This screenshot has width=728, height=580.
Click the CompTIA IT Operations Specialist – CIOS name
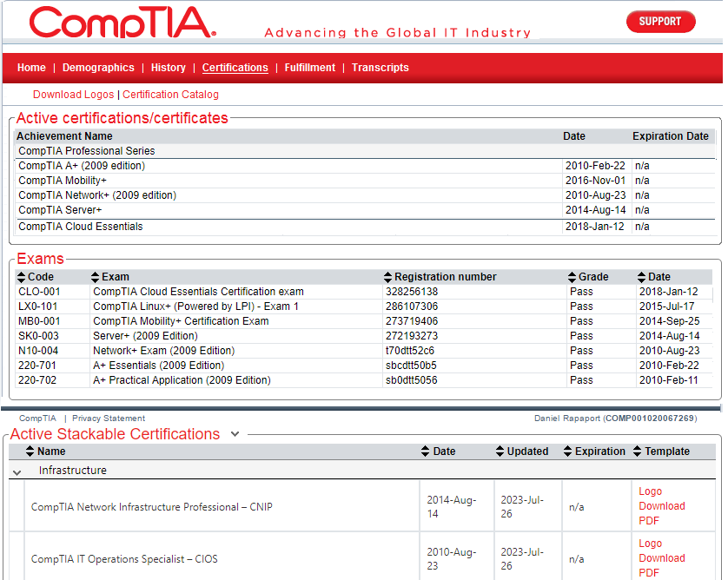(x=124, y=559)
